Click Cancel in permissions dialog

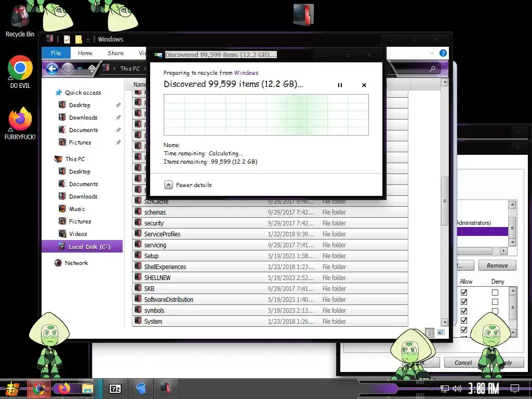(x=463, y=363)
